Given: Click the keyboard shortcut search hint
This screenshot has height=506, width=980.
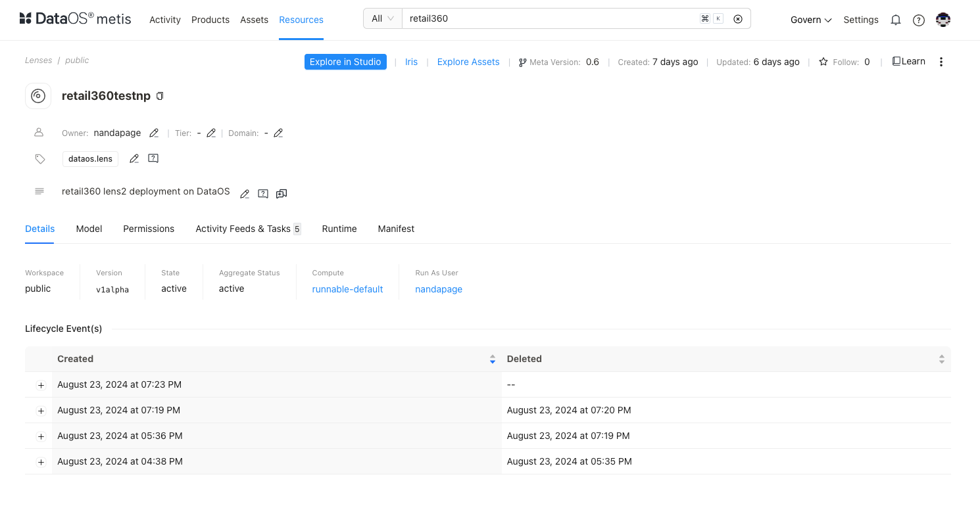Looking at the screenshot, I should pyautogui.click(x=712, y=19).
